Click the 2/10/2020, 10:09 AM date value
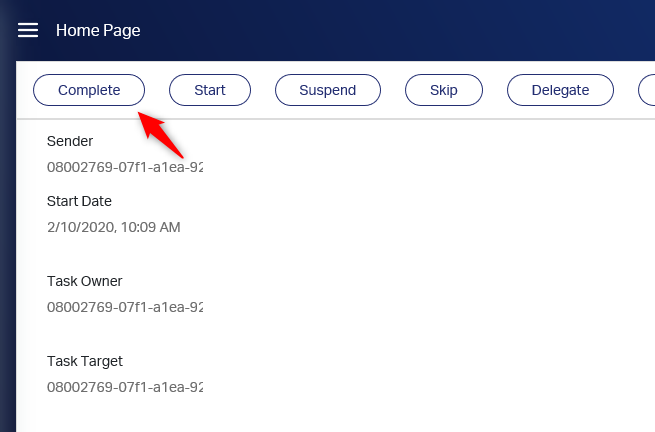Screen dimensions: 655x432 [x=114, y=227]
